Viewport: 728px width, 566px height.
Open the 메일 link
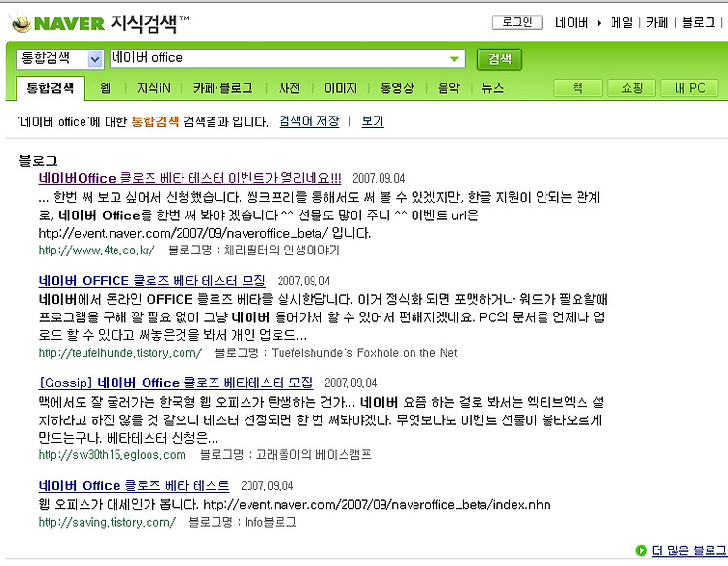621,22
